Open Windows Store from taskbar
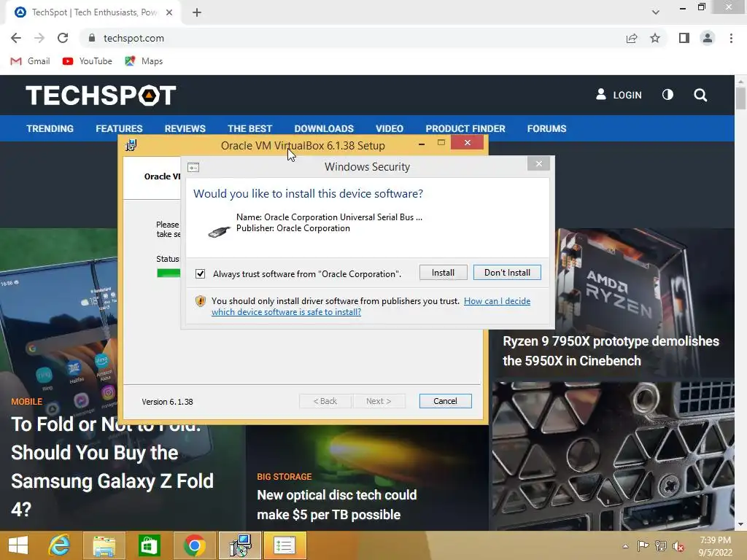Viewport: 747px width, 560px height. [x=149, y=545]
